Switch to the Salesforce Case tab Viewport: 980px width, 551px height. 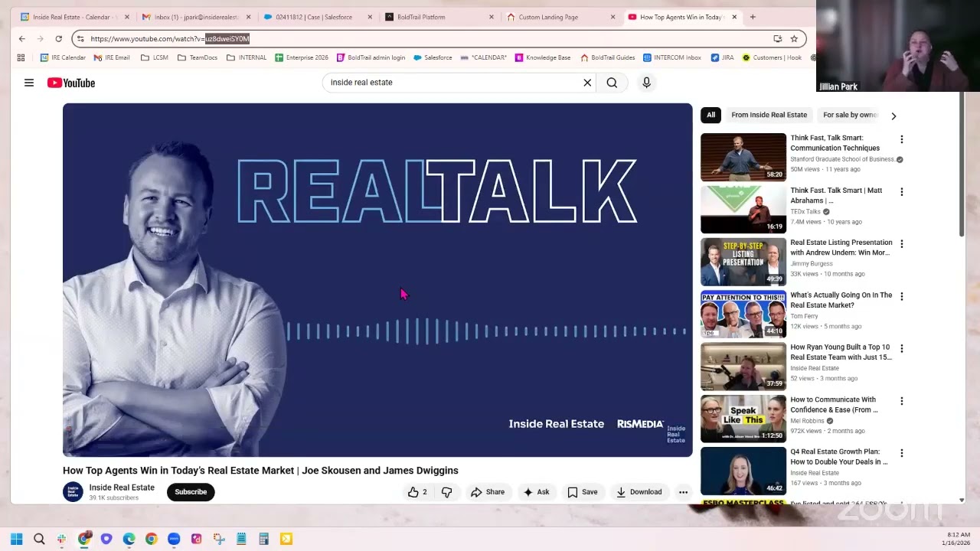coord(318,17)
